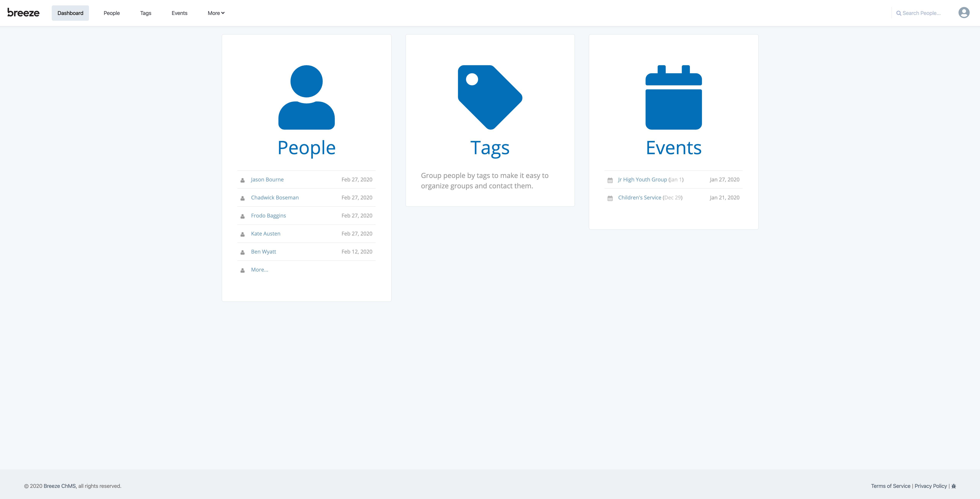Select the Dashboard navigation tab
Image resolution: width=980 pixels, height=499 pixels.
70,13
